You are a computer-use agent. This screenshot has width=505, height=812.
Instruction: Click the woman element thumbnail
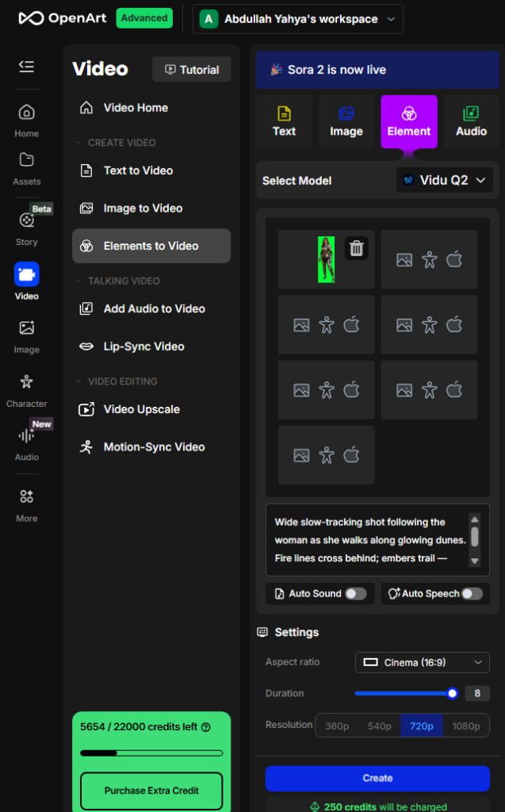[326, 259]
